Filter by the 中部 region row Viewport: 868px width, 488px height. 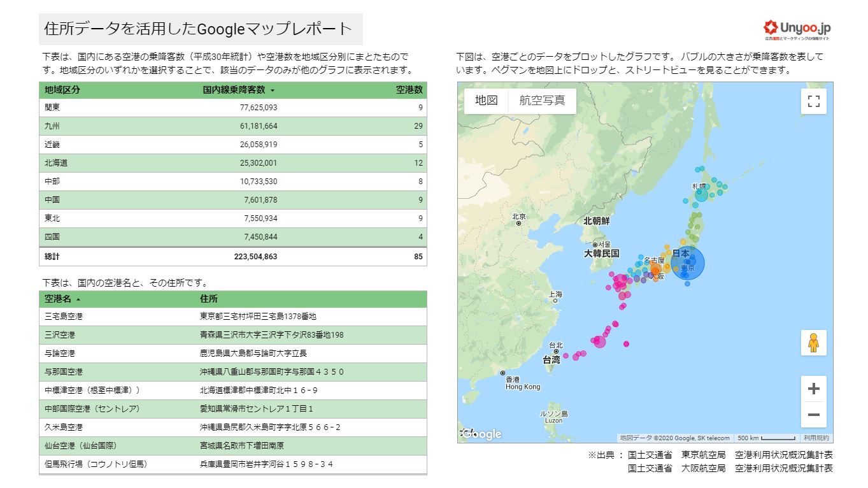(233, 182)
